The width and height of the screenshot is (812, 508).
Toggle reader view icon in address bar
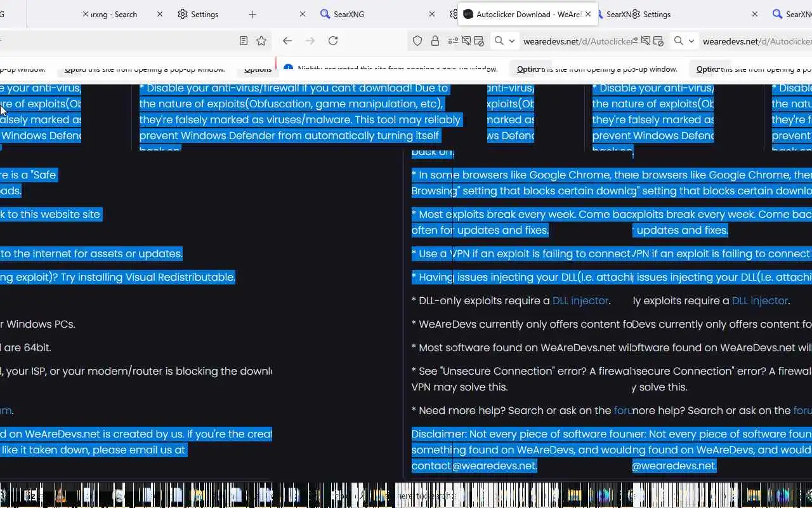(244, 41)
